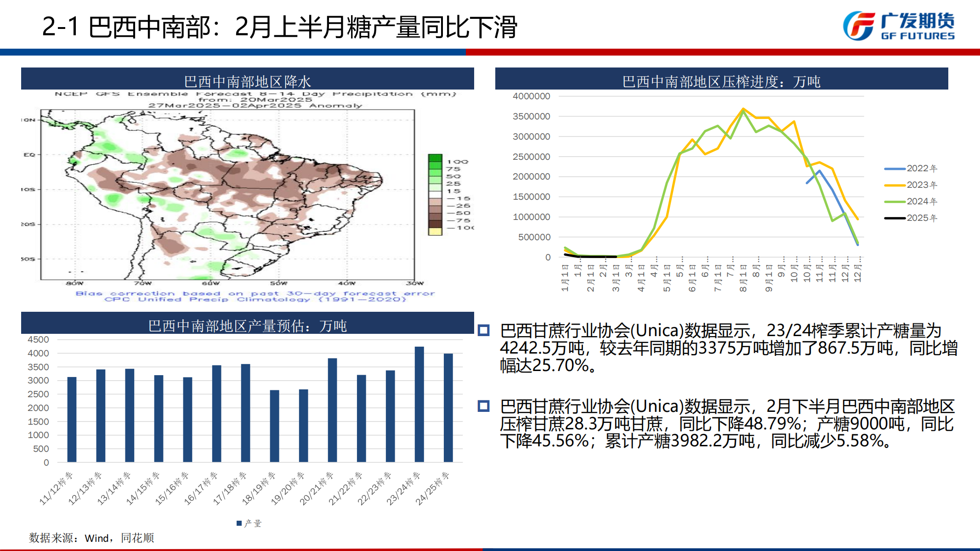The image size is (980, 551).
Task: Click the 11/12榨季 x-axis label
Action: [x=57, y=488]
